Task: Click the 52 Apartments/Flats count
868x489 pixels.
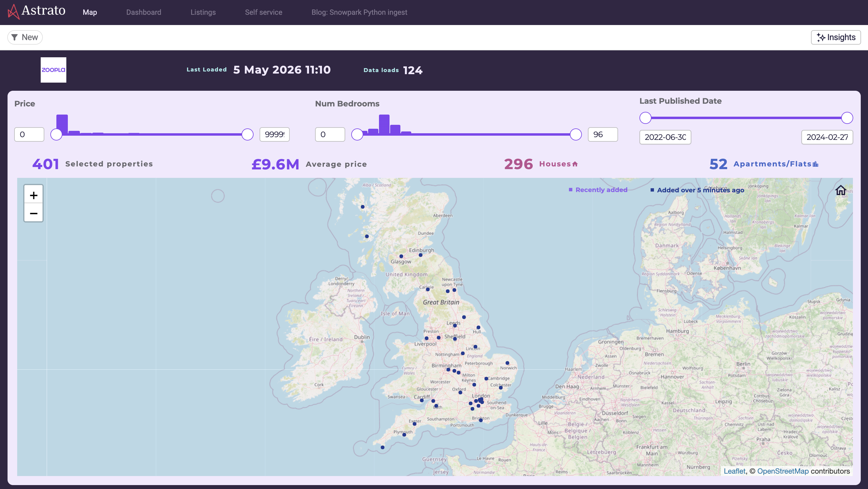Action: pos(718,164)
